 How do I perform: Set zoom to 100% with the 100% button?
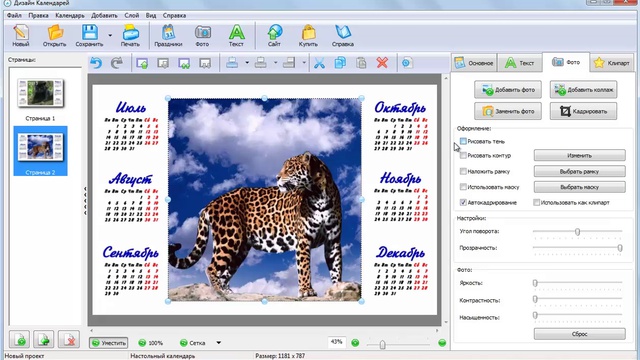(151, 343)
